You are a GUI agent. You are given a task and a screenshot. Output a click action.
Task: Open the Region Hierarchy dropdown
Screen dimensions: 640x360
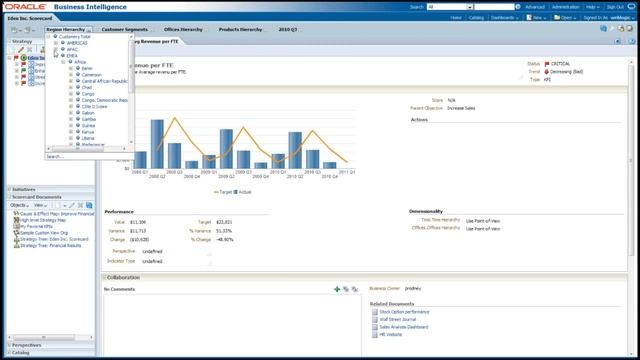69,29
